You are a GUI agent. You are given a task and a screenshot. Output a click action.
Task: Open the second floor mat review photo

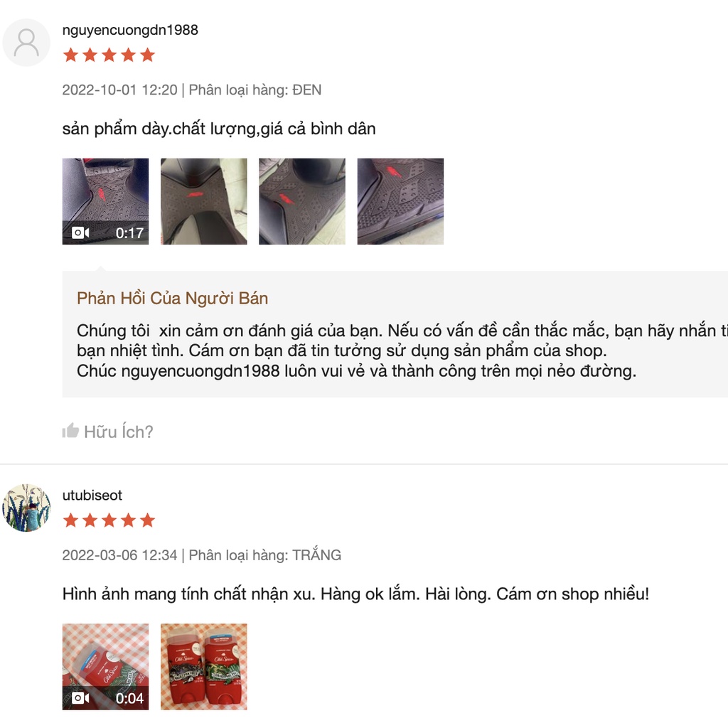[x=204, y=201]
